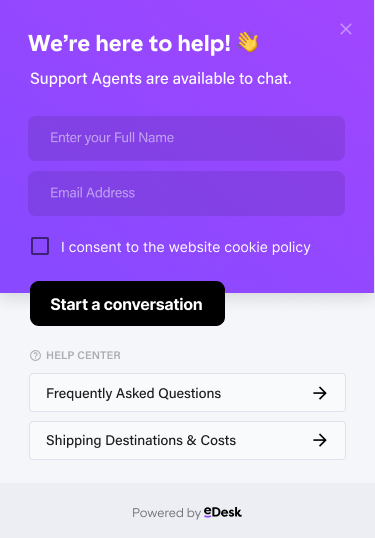
Task: Click the waving hand emoji
Action: [x=248, y=42]
